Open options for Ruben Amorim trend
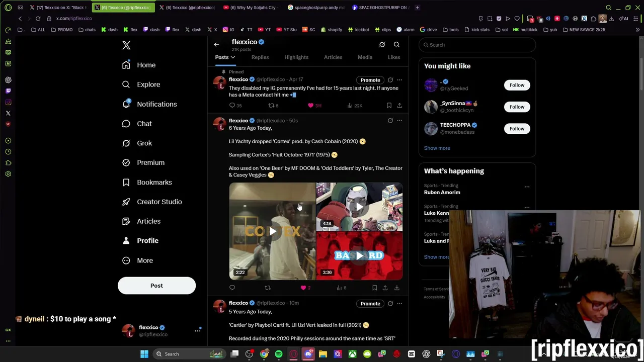The height and width of the screenshot is (362, 644). pos(527,187)
